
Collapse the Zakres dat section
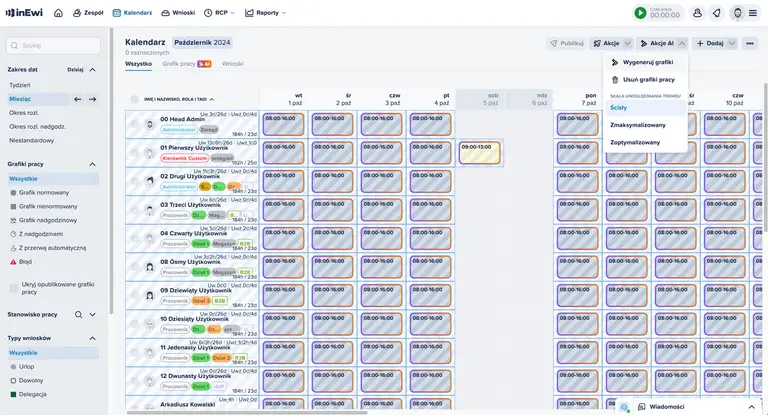pyautogui.click(x=92, y=70)
